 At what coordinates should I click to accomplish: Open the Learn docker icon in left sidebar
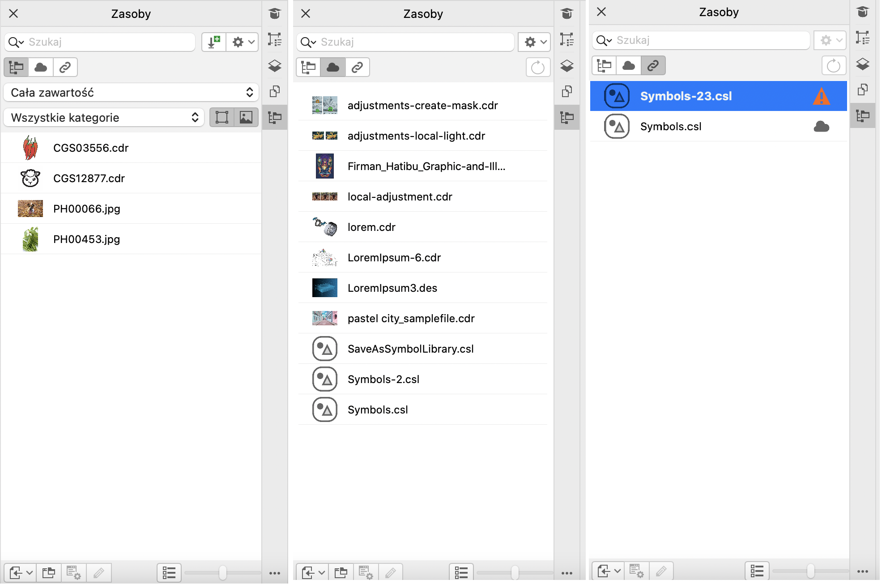tap(275, 14)
